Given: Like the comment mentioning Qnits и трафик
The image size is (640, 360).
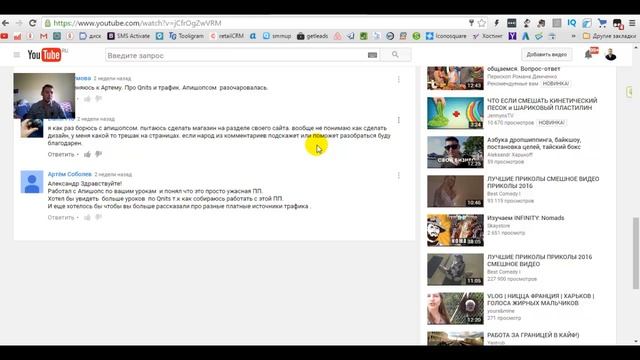Looking at the screenshot, I should [87, 99].
